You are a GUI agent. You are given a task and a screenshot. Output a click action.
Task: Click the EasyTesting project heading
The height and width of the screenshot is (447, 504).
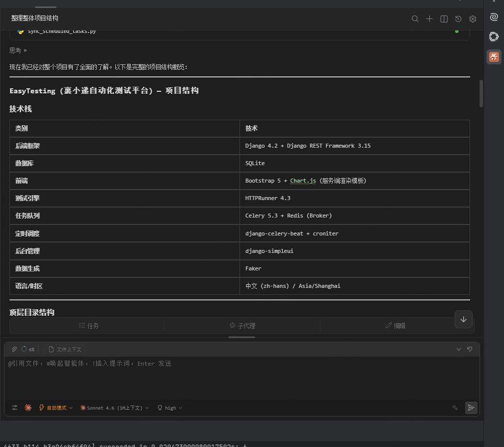[x=104, y=91]
